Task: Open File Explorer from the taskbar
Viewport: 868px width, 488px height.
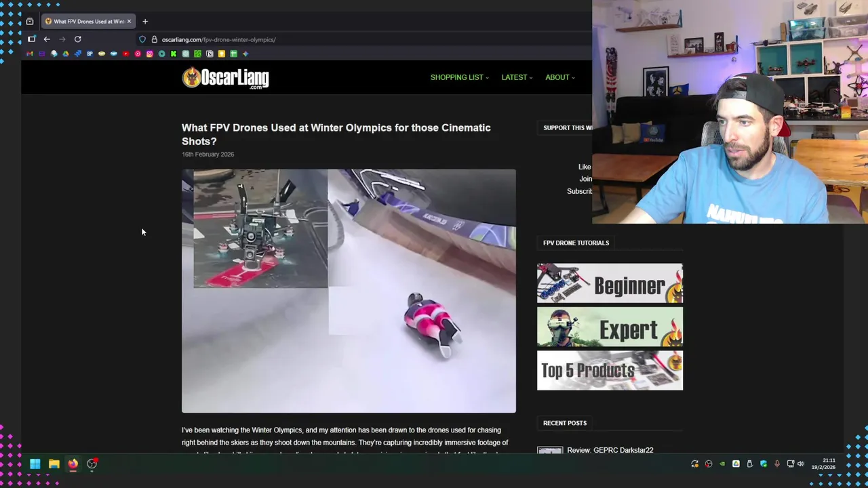Action: click(54, 464)
